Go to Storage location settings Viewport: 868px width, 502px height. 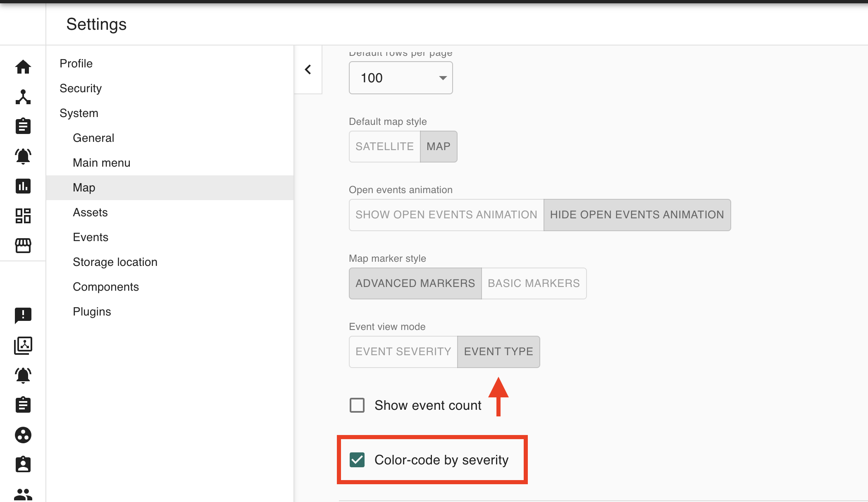click(115, 262)
